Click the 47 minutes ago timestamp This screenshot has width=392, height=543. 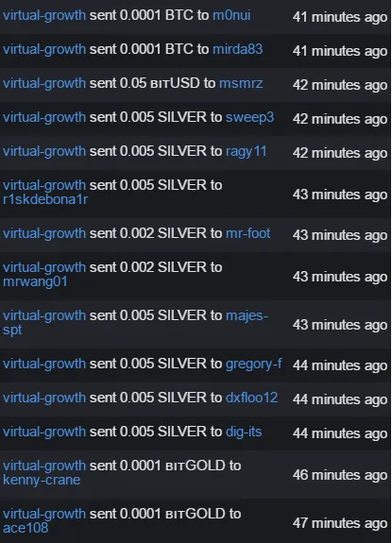pyautogui.click(x=340, y=523)
